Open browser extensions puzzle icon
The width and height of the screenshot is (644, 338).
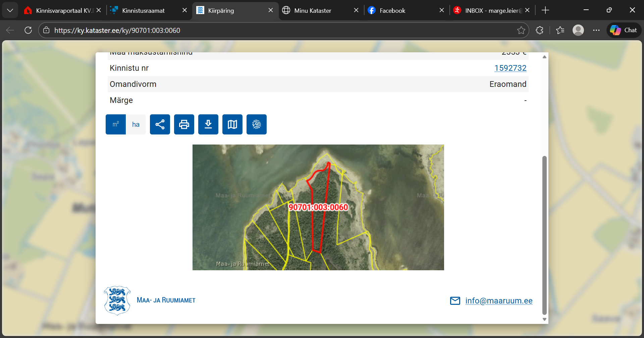(539, 30)
